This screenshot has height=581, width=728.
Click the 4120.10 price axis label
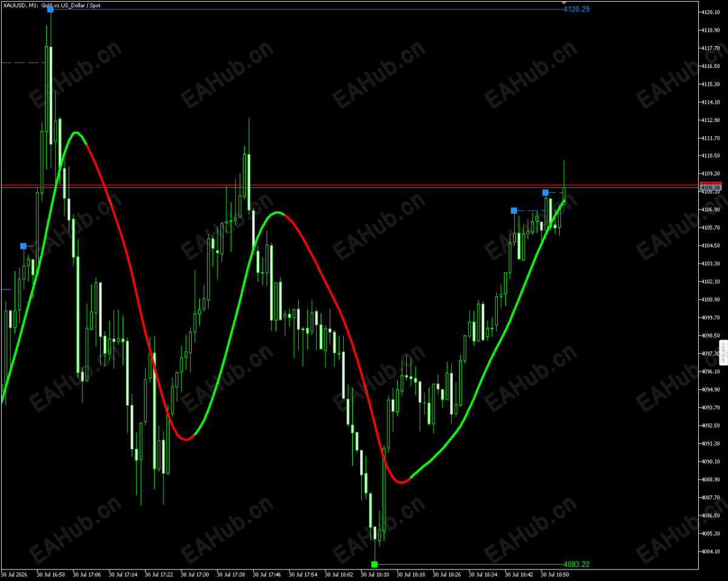click(x=710, y=12)
